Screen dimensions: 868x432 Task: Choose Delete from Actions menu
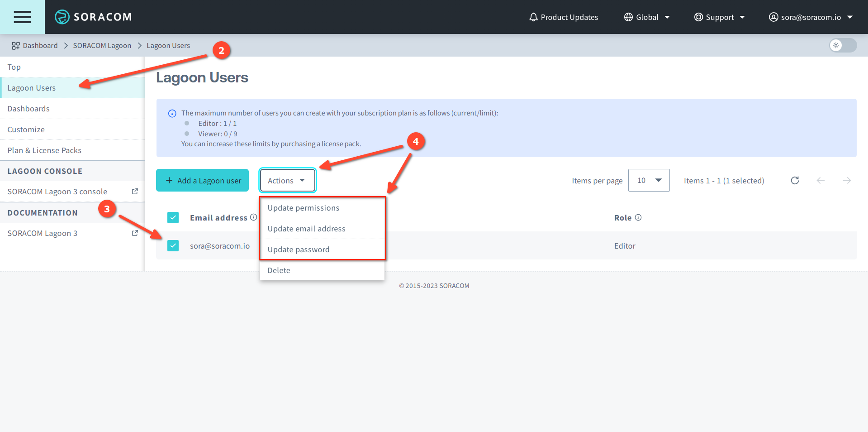(x=279, y=270)
